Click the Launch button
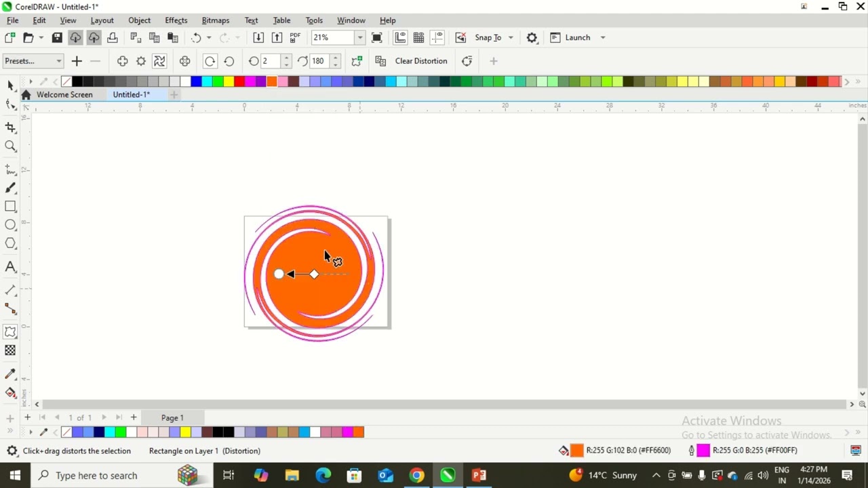 coord(577,38)
